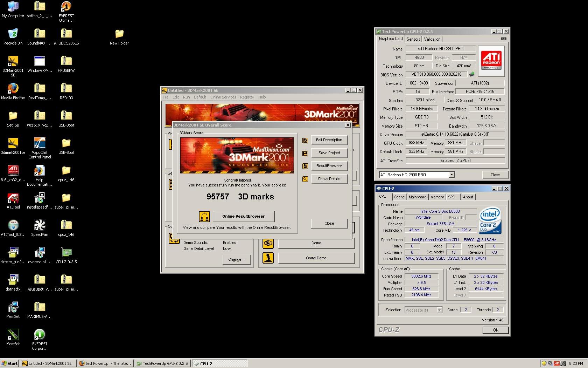Click the Demo eye icon
This screenshot has width=588, height=368.
click(x=268, y=243)
